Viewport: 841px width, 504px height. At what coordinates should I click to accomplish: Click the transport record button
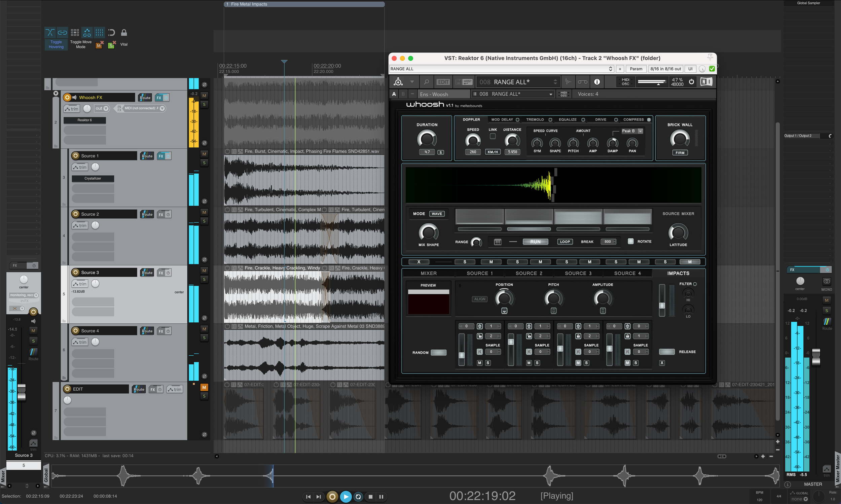[x=332, y=497]
